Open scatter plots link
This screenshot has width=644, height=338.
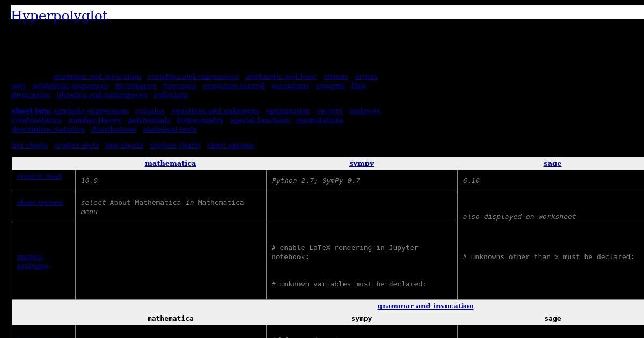(77, 145)
